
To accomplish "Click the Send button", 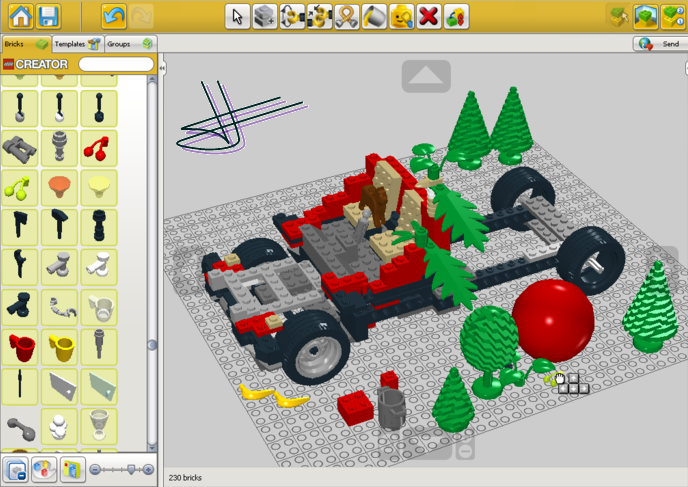I will tap(660, 44).
